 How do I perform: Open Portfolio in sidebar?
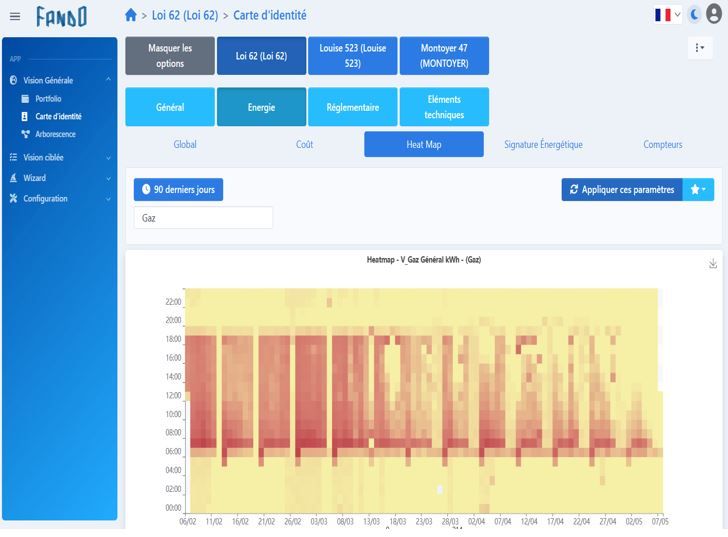pyautogui.click(x=48, y=98)
